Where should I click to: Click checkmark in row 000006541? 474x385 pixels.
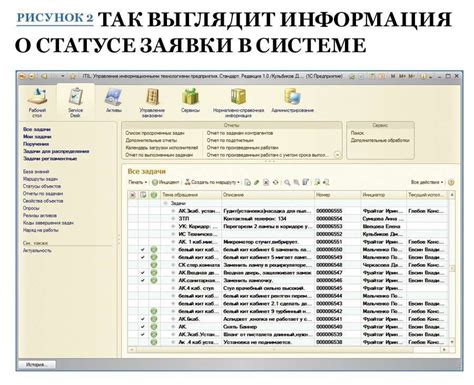pyautogui.click(x=143, y=319)
